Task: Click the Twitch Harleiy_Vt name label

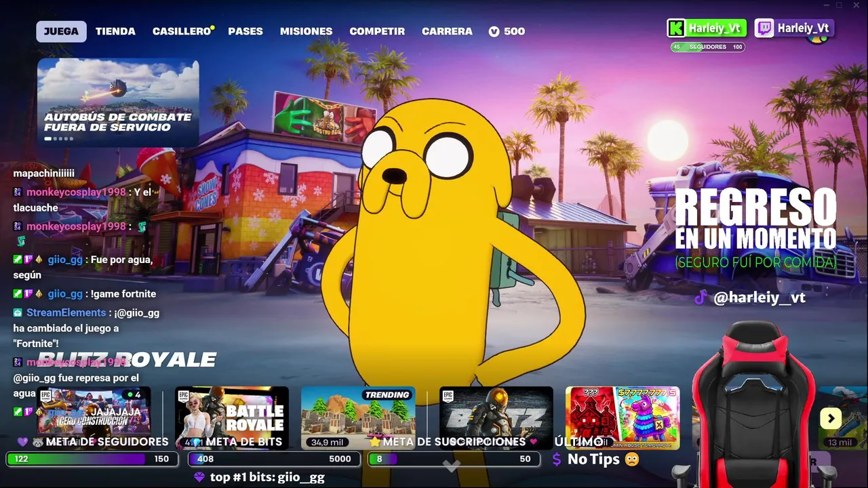Action: 803,28
